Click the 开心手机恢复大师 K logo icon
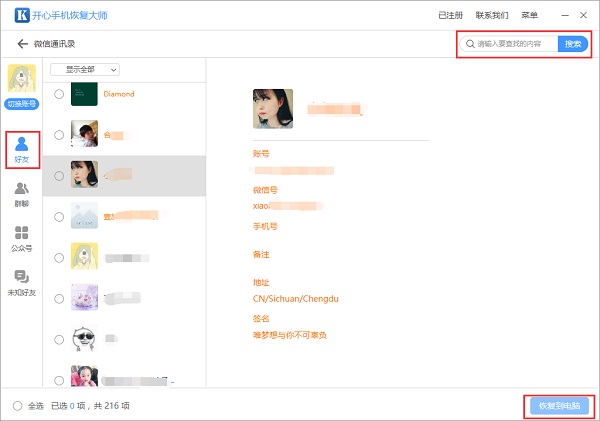The height and width of the screenshot is (421, 600). 22,15
